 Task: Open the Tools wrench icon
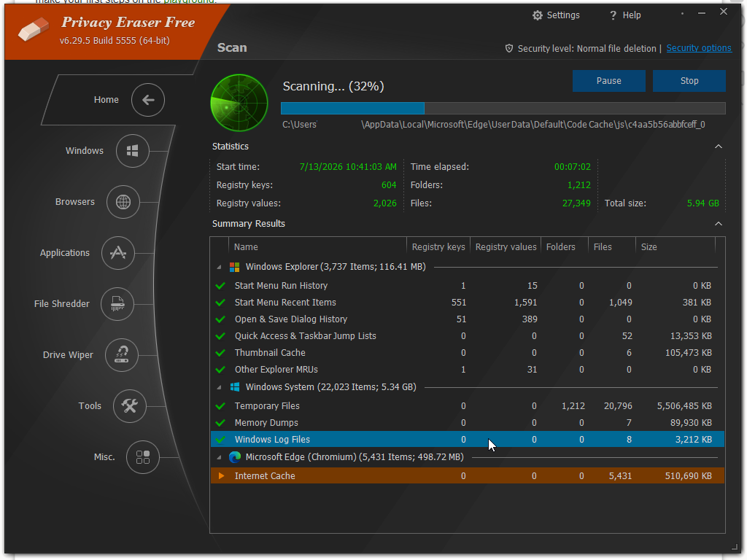tap(130, 405)
